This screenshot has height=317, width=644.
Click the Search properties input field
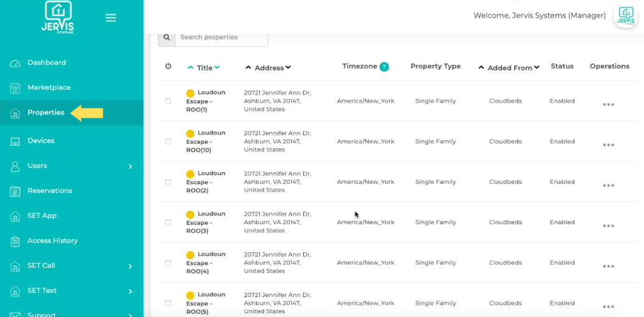coord(221,37)
